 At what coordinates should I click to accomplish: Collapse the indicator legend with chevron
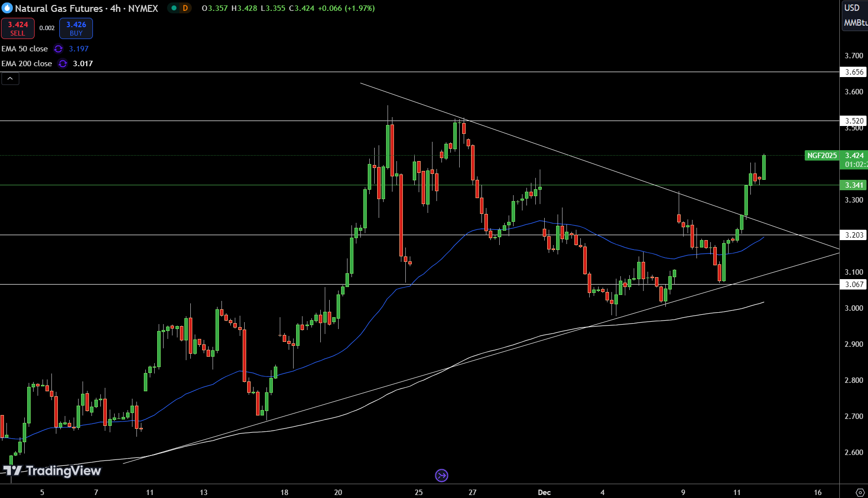(10, 79)
